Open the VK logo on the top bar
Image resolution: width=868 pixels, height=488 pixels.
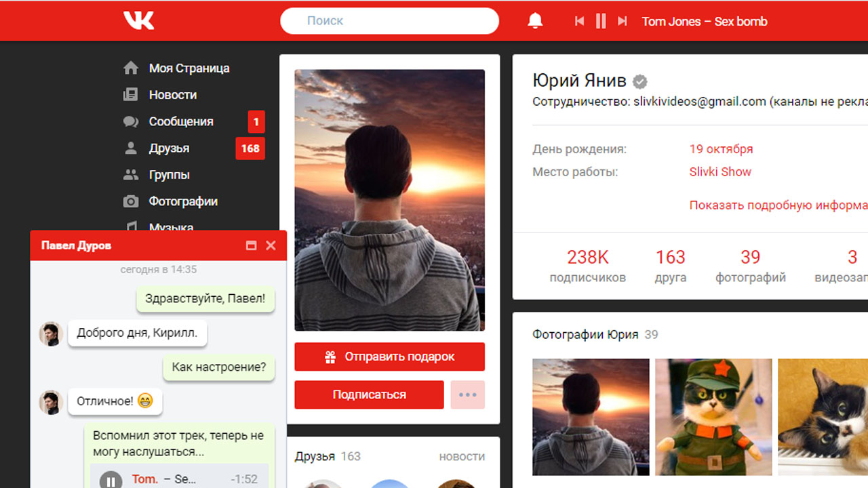139,20
